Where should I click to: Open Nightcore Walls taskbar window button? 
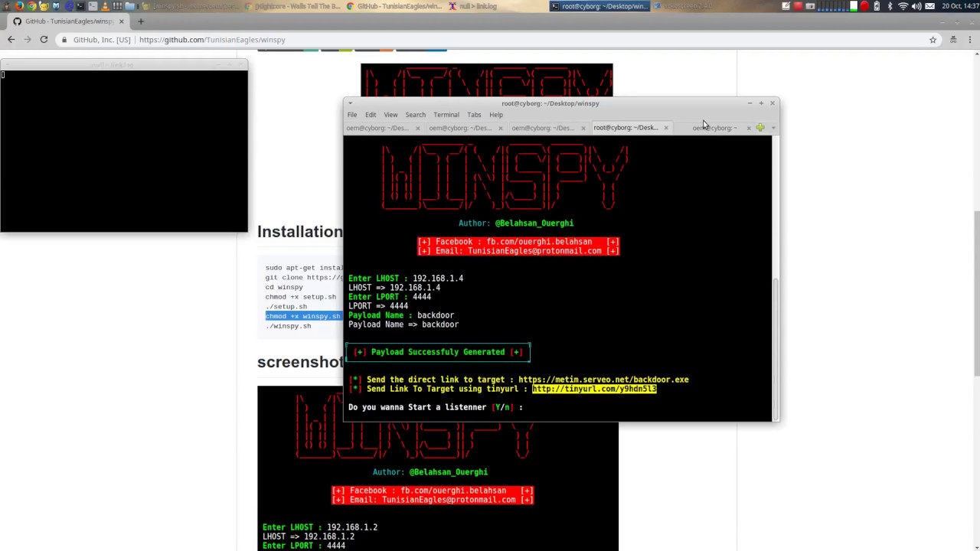pos(292,6)
